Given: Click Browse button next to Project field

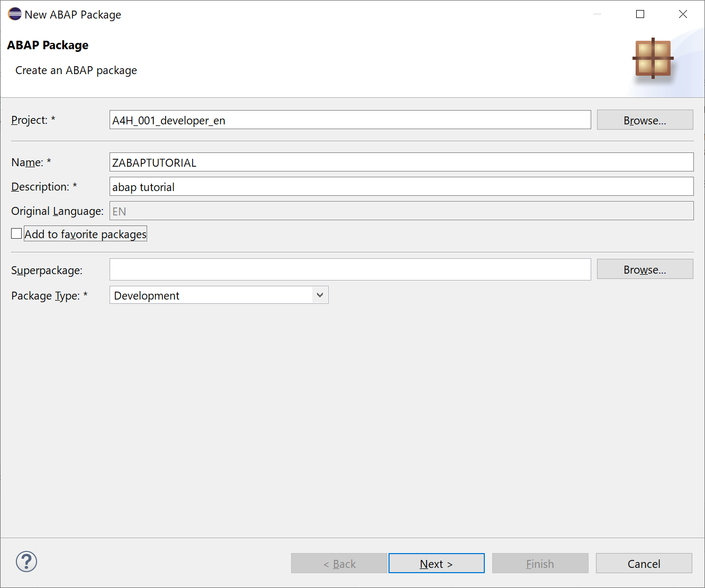Looking at the screenshot, I should pos(645,120).
